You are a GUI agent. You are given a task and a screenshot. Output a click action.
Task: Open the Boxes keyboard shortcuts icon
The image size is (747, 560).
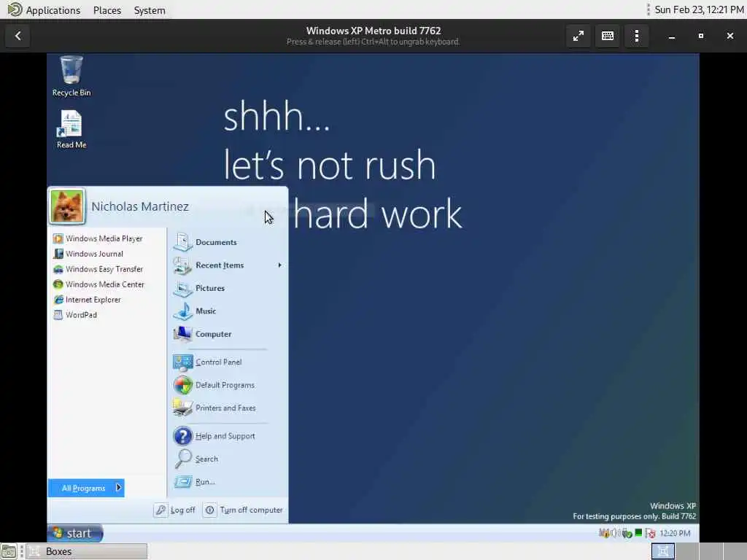click(x=608, y=36)
